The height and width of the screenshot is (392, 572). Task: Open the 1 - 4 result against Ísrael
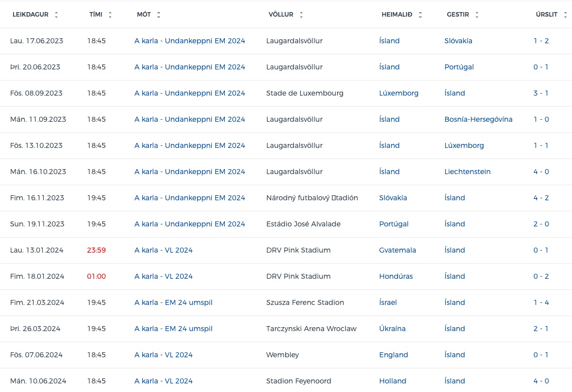pyautogui.click(x=541, y=302)
